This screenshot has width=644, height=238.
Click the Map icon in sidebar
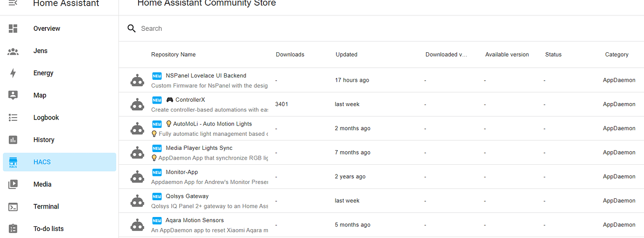click(x=13, y=95)
